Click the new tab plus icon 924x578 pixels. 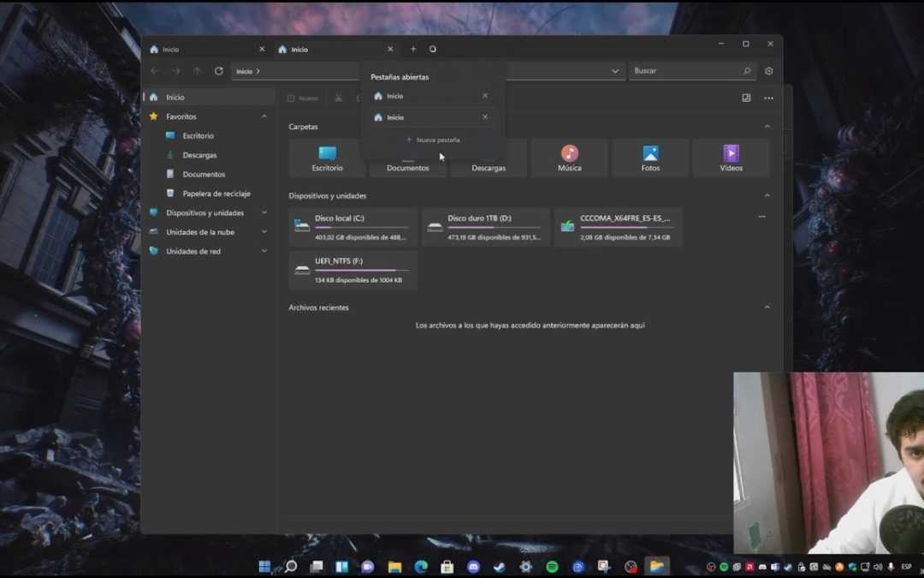[413, 49]
